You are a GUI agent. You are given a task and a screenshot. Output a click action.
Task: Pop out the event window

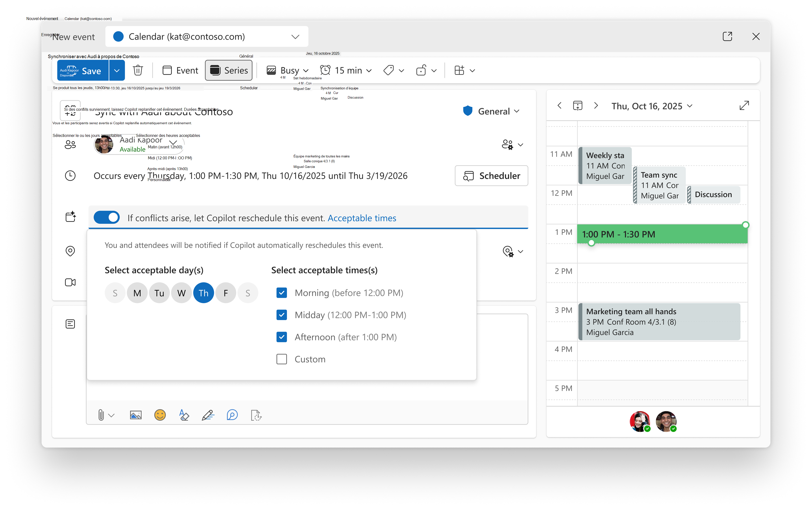coord(727,36)
